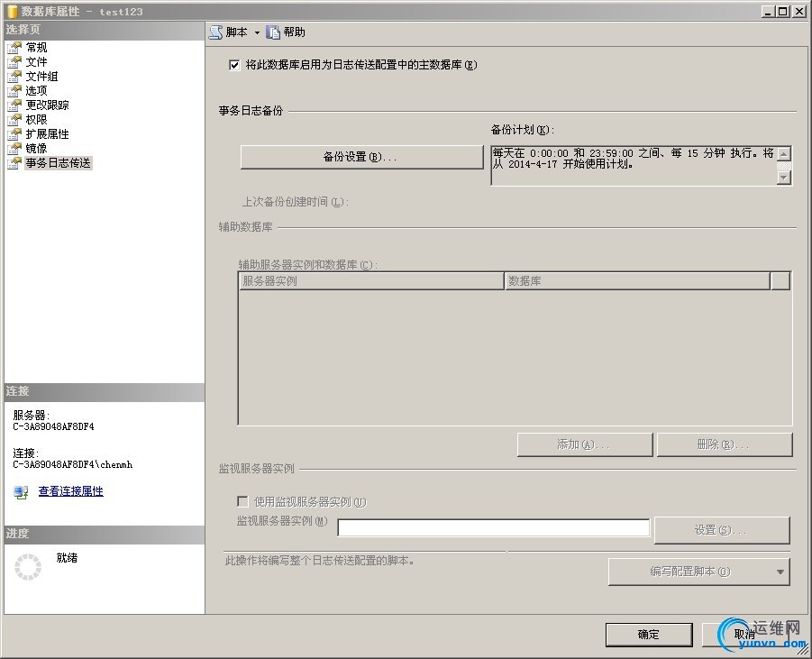Click 帮助 toolbar label
The width and height of the screenshot is (812, 659).
point(294,32)
